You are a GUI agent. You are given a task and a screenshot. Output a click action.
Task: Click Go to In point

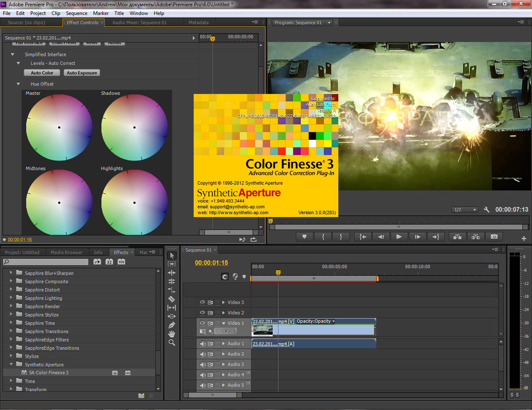[x=363, y=237]
